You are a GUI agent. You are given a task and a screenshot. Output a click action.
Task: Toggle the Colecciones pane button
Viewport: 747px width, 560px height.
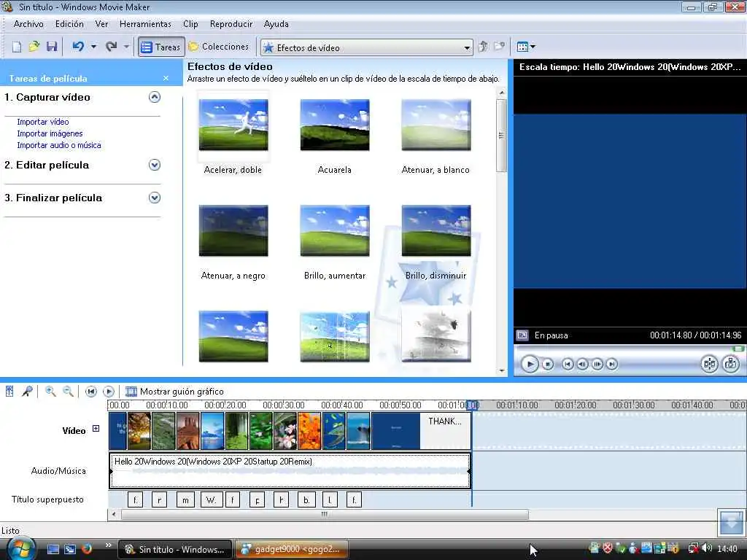coord(219,47)
